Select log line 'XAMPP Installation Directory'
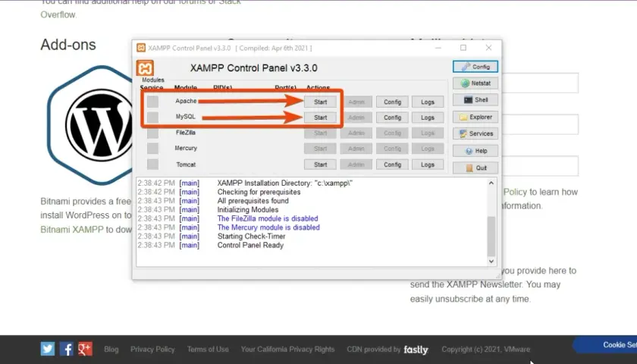Image resolution: width=637 pixels, height=364 pixels. pos(285,184)
